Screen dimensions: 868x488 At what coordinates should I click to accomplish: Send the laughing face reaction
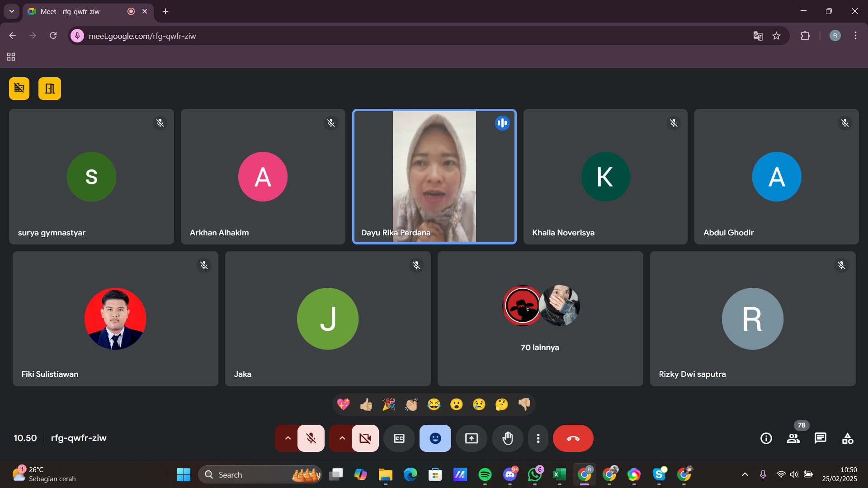(434, 404)
